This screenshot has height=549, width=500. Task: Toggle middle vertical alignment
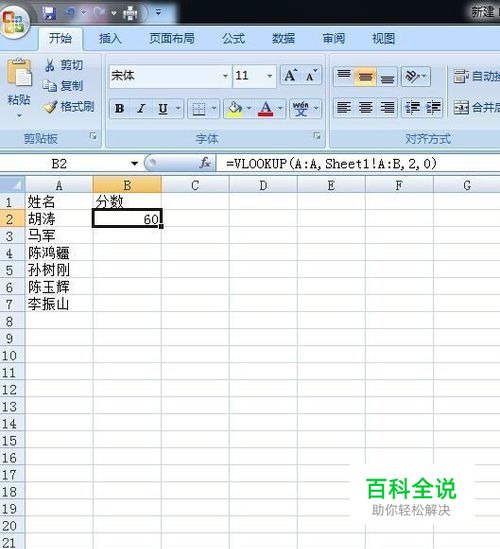click(365, 76)
